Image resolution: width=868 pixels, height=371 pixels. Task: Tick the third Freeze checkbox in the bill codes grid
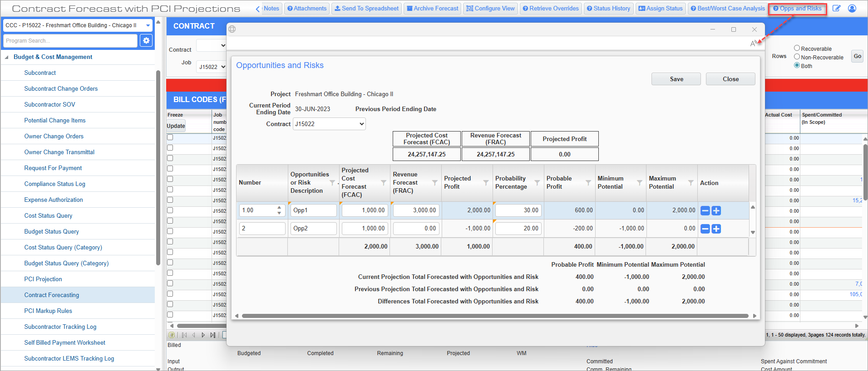coord(170,158)
